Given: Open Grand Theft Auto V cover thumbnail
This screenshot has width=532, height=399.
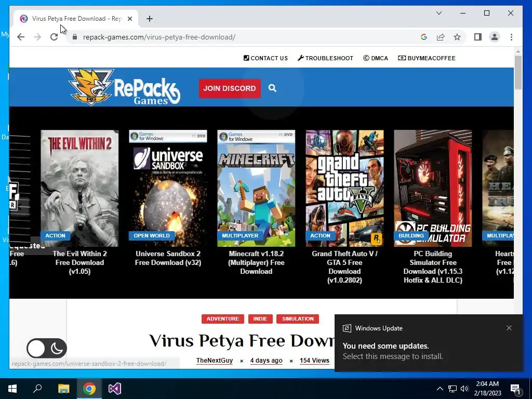Looking at the screenshot, I should pos(345,188).
